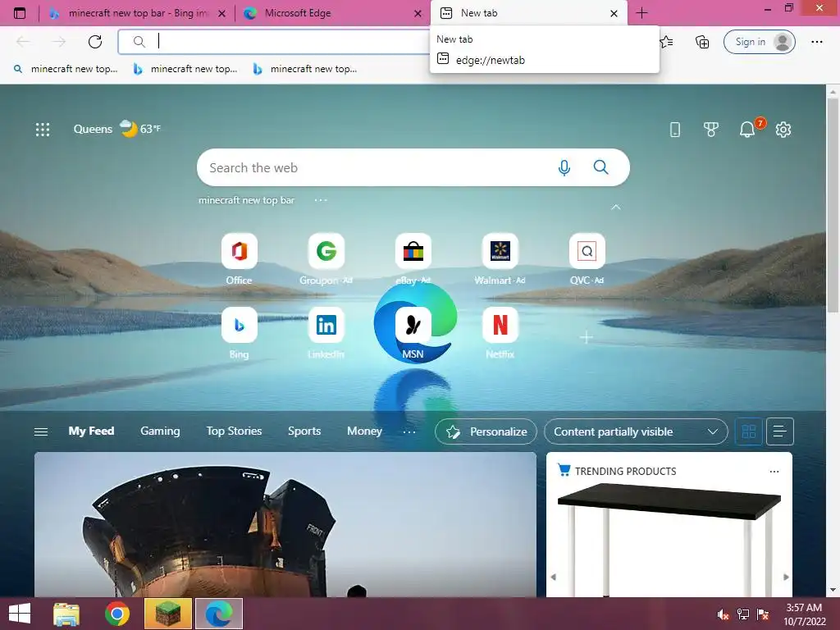Screen dimensions: 840x630
Task: Open the Groupon quick link
Action: 326,260
